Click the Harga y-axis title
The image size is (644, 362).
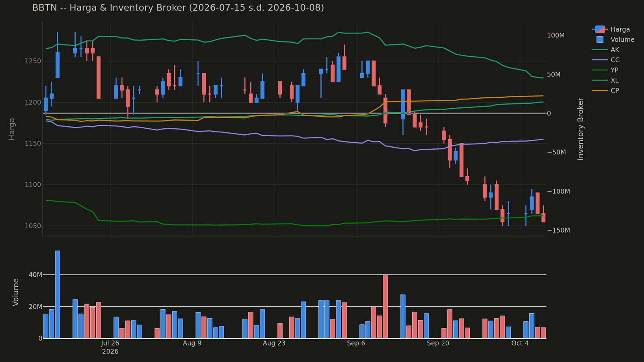(12, 129)
